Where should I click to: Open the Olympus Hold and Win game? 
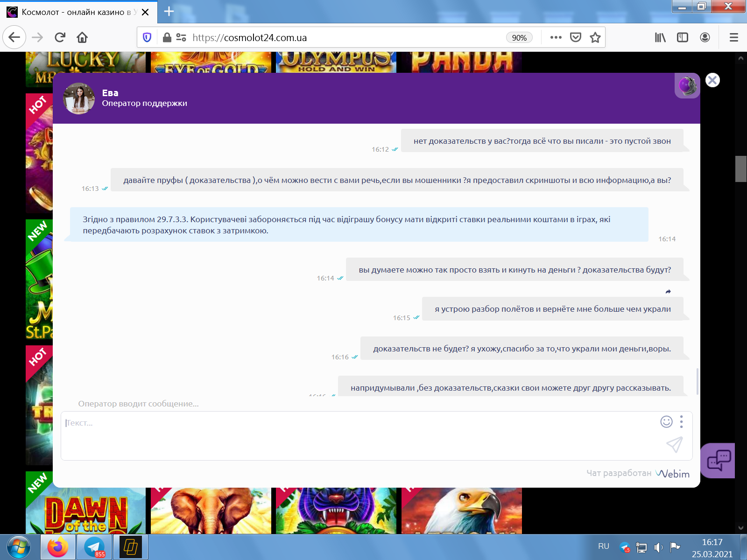coord(336,62)
